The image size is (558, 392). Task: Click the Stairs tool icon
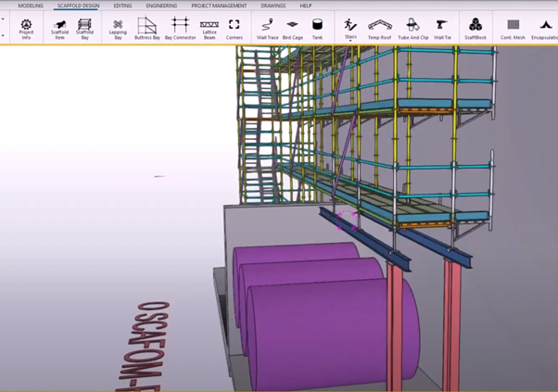[350, 25]
